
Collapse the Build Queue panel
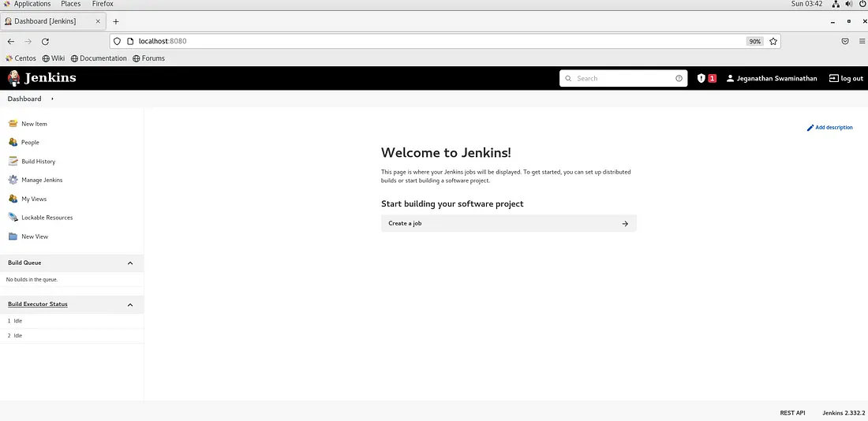pyautogui.click(x=130, y=263)
